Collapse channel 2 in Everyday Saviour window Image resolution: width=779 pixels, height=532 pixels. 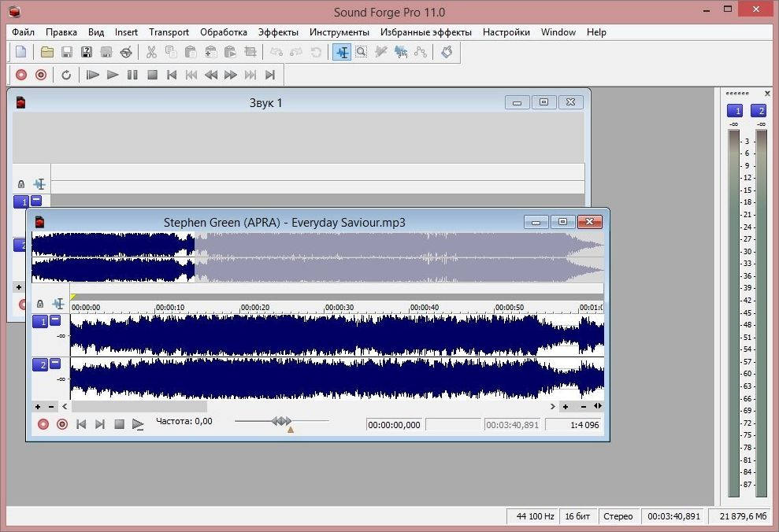click(x=55, y=364)
